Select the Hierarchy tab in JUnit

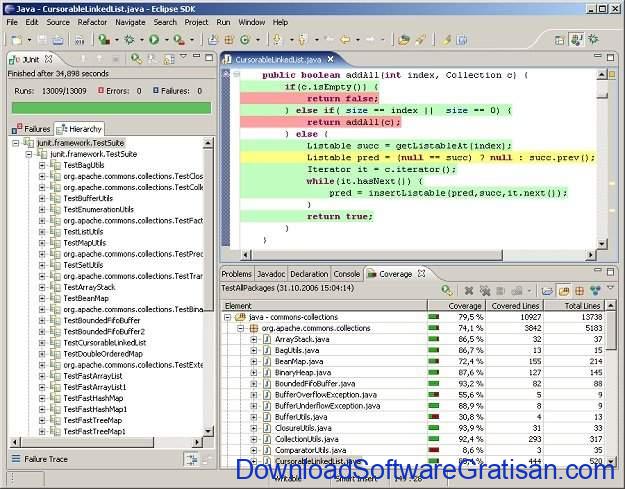79,129
